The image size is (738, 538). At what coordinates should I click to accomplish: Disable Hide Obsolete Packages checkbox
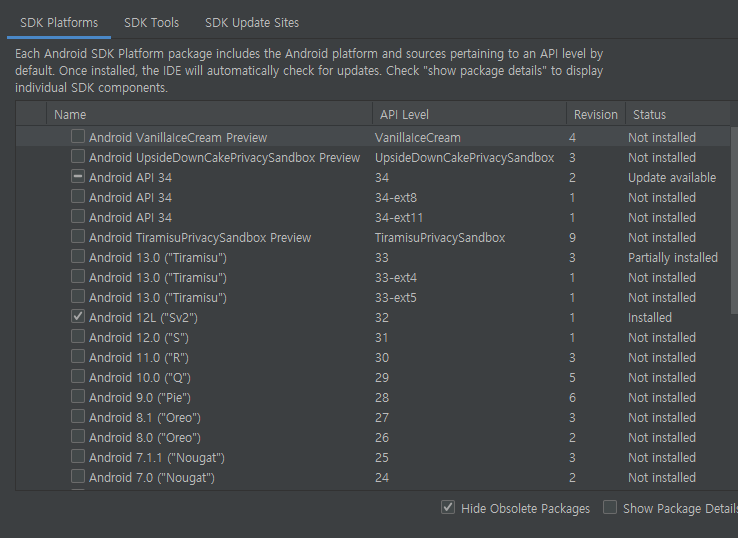tap(448, 507)
